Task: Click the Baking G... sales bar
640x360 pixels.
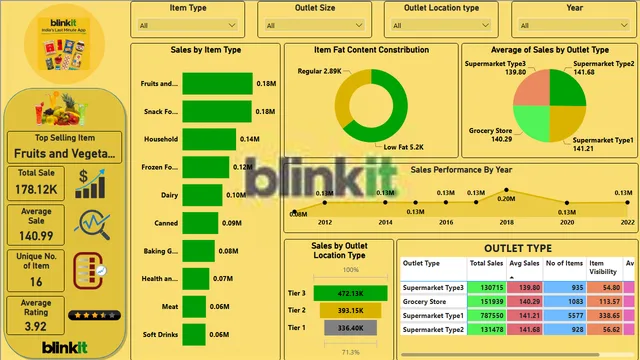Action: (x=198, y=251)
